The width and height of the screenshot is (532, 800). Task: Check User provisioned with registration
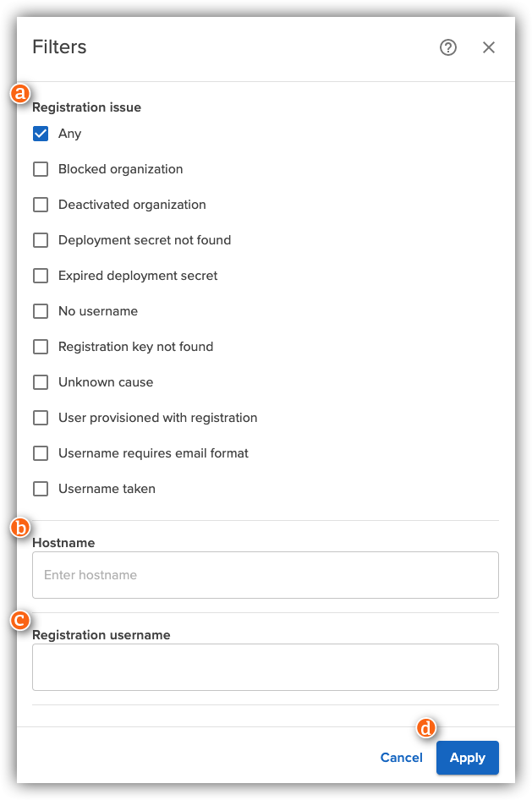pos(40,417)
